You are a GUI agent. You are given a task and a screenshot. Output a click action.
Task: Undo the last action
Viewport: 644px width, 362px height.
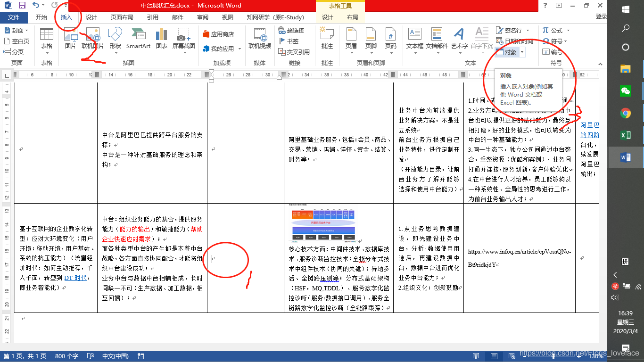36,5
